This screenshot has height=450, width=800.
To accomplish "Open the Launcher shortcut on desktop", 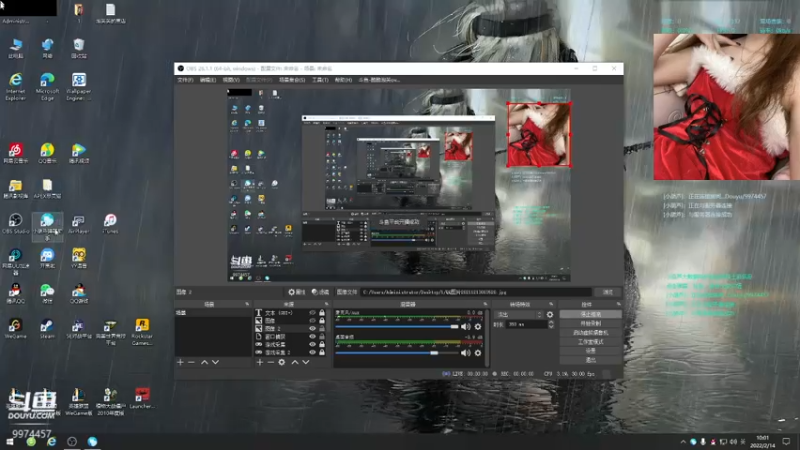I will 142,398.
